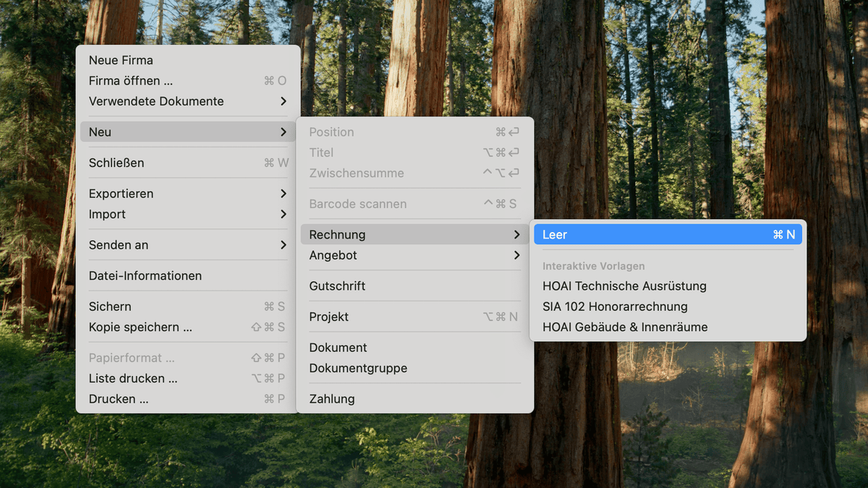Create a new Zahlung
The width and height of the screenshot is (868, 488).
(x=414, y=398)
